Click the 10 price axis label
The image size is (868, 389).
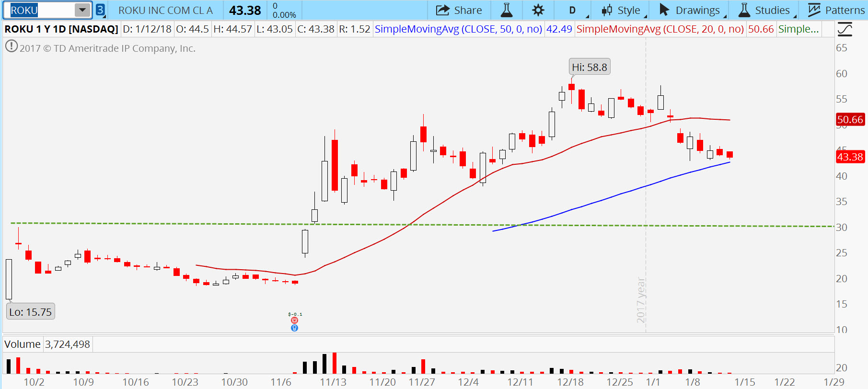[842, 330]
